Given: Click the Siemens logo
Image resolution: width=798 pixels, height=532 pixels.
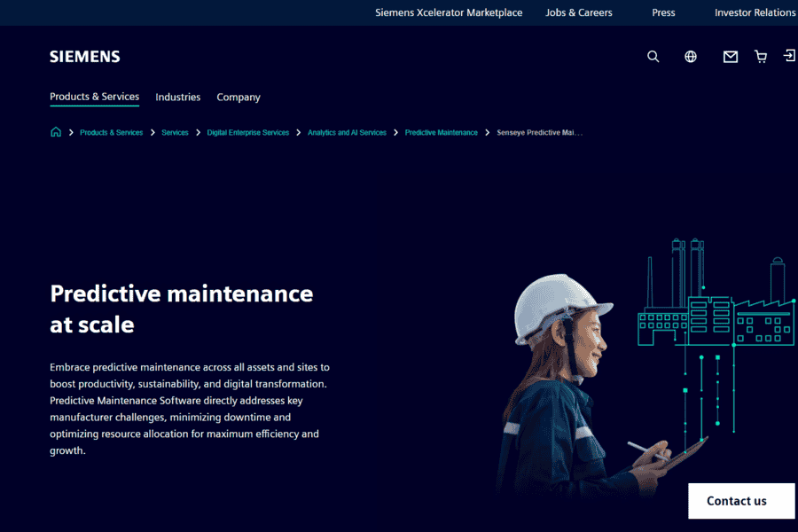Looking at the screenshot, I should (x=85, y=57).
